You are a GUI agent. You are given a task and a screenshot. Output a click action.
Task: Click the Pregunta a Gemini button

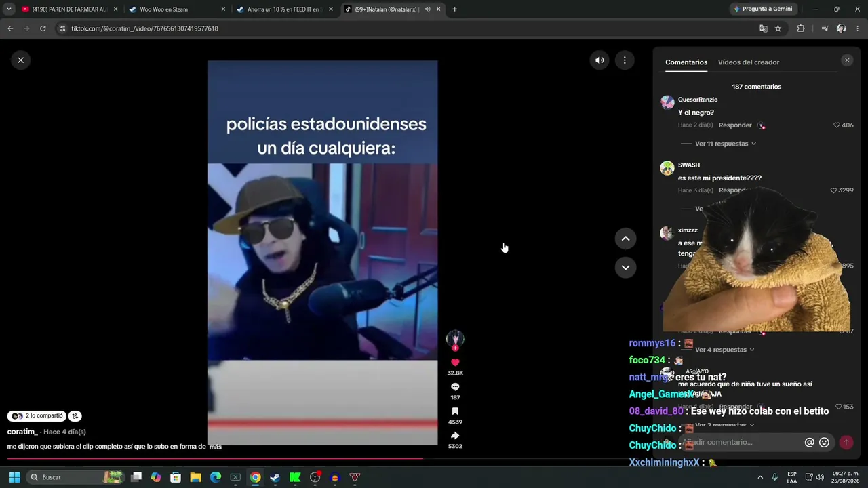click(764, 9)
